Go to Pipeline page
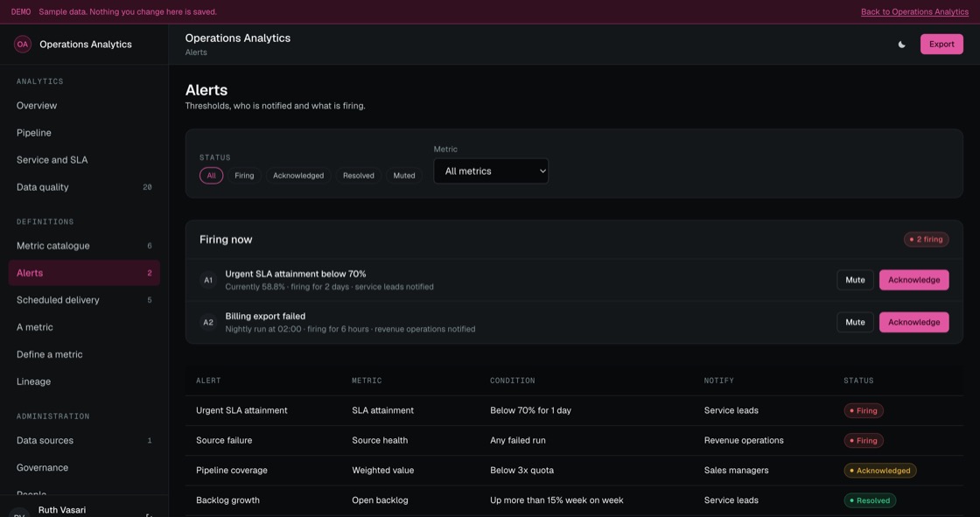The image size is (980, 517). point(84,133)
